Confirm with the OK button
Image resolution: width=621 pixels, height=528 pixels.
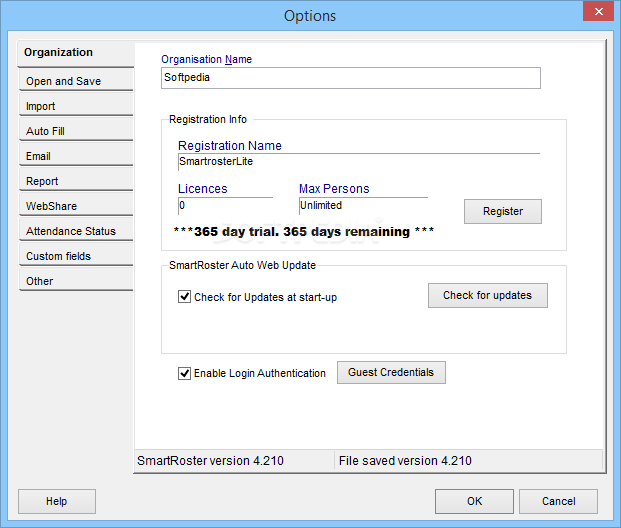point(474,501)
